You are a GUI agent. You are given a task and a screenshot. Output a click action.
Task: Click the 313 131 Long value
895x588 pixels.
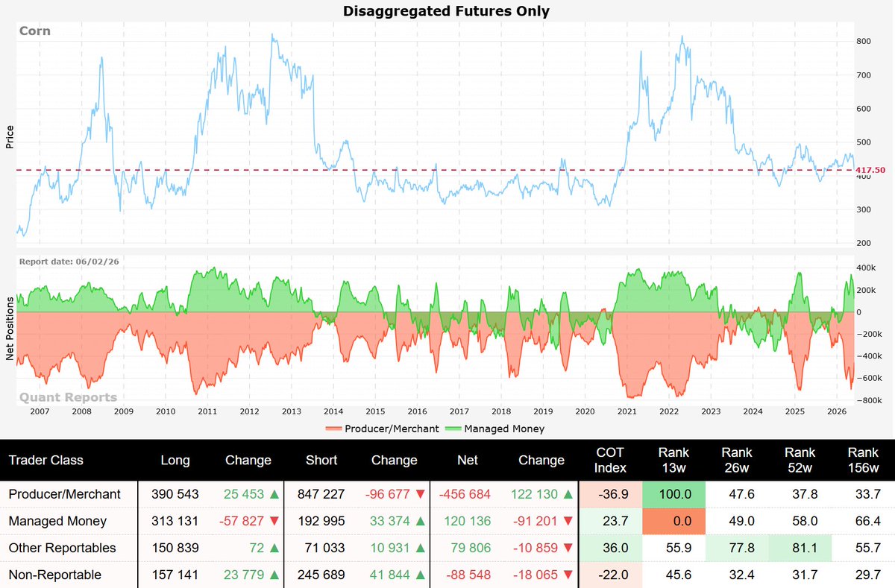(x=175, y=521)
